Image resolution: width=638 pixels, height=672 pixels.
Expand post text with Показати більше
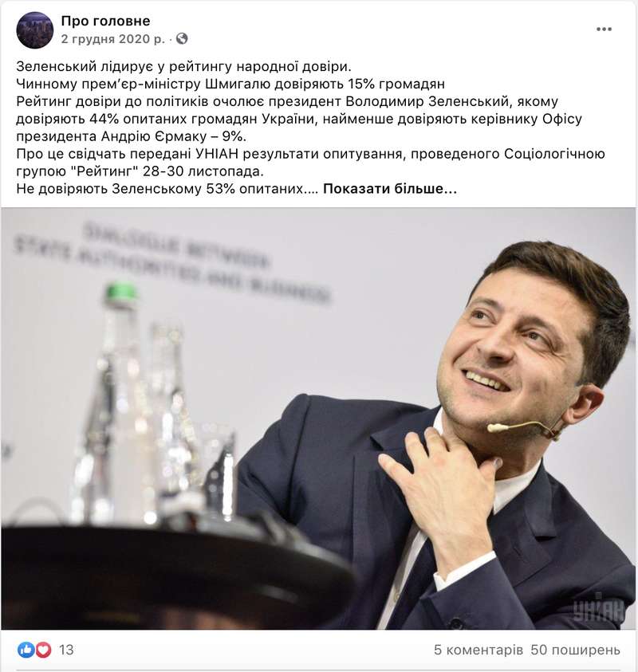390,189
